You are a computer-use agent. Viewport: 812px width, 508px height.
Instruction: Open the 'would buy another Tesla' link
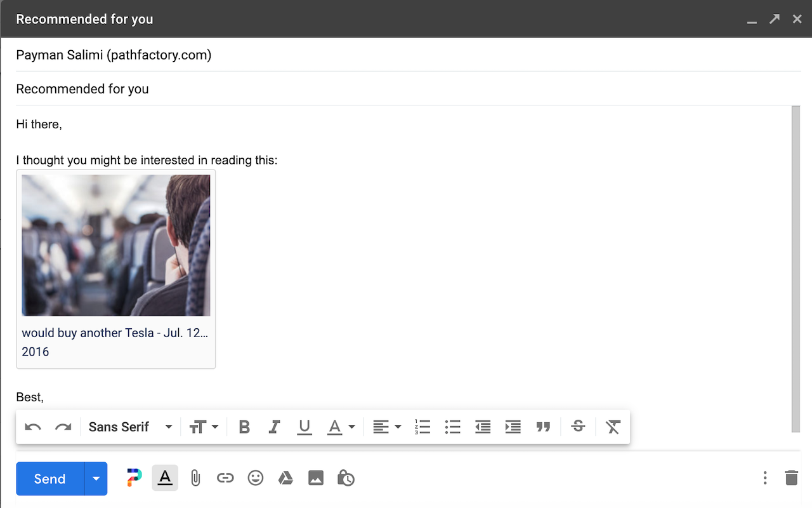point(115,333)
